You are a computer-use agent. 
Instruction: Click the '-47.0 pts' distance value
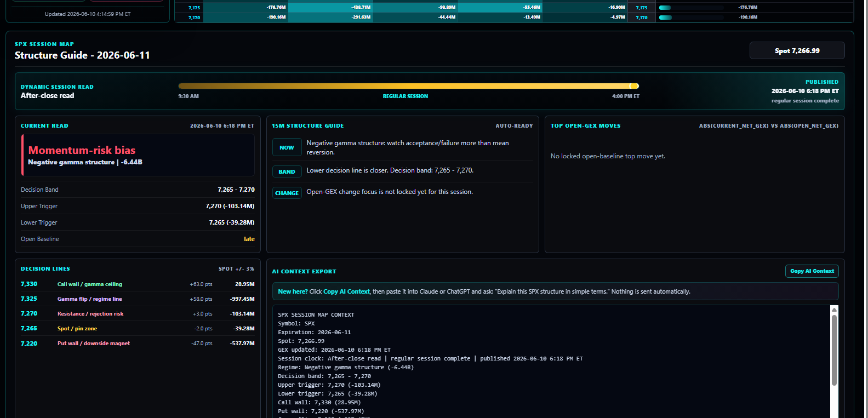pos(202,343)
